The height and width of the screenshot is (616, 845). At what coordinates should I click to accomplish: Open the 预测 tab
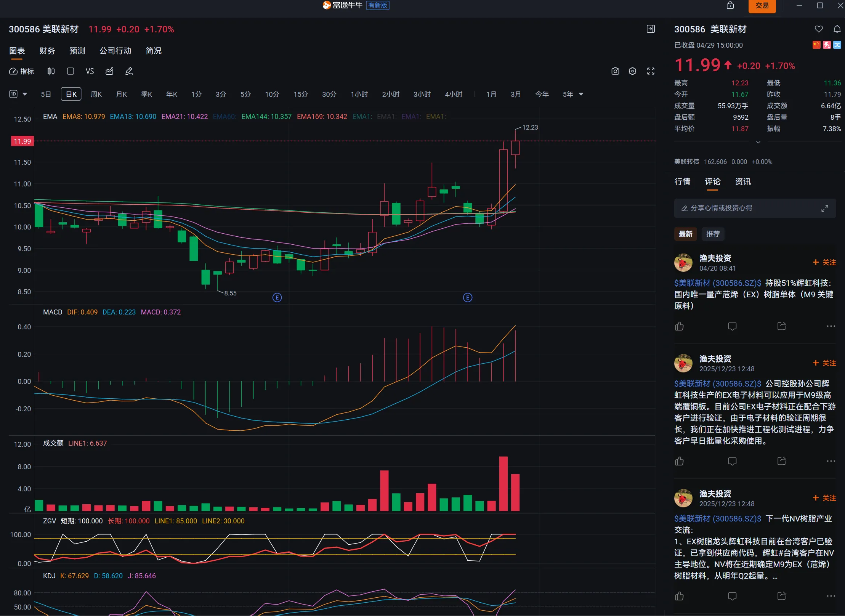[77, 51]
